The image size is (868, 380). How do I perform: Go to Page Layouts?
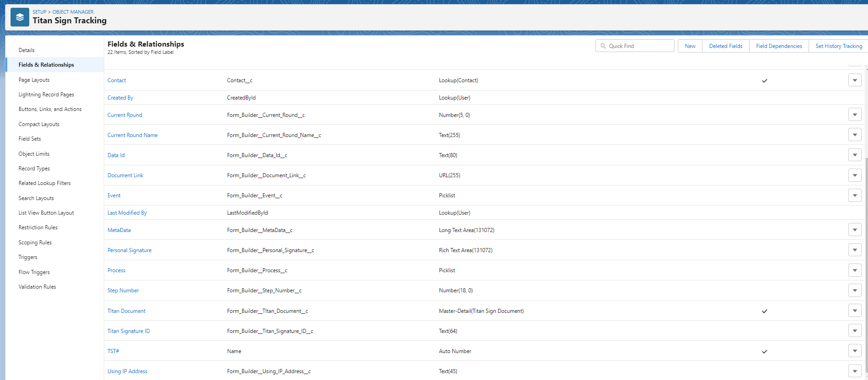coord(34,80)
